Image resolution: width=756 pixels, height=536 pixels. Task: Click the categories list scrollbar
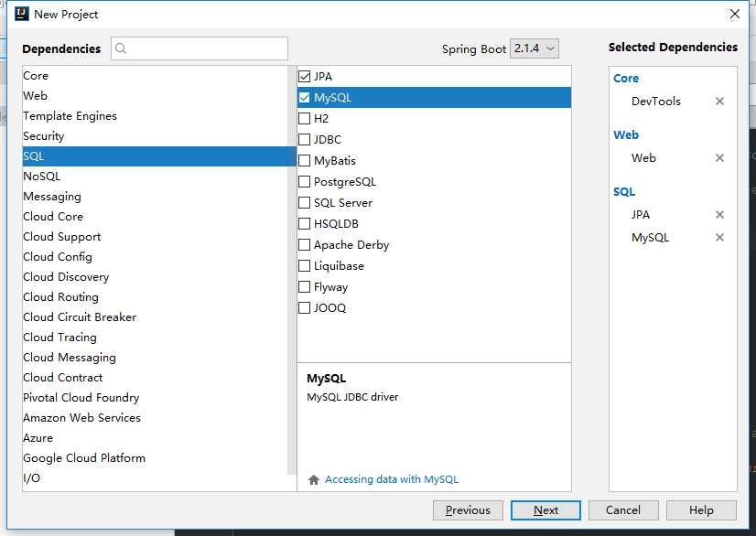[x=292, y=270]
